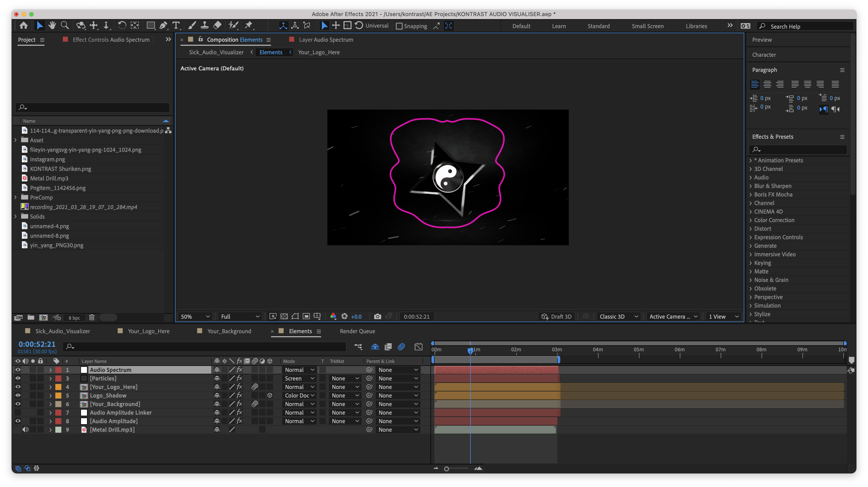Select center align text in Paragraph panel
The width and height of the screenshot is (868, 487).
click(x=767, y=84)
